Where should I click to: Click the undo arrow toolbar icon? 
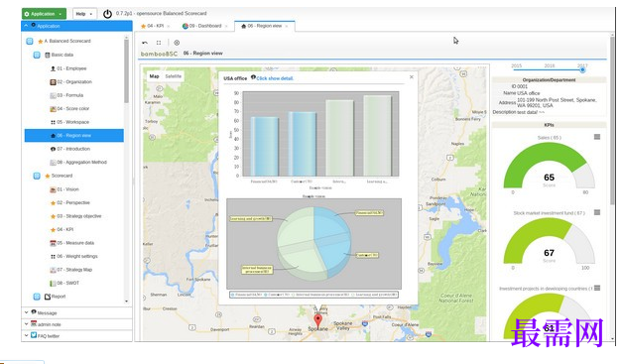click(x=145, y=43)
